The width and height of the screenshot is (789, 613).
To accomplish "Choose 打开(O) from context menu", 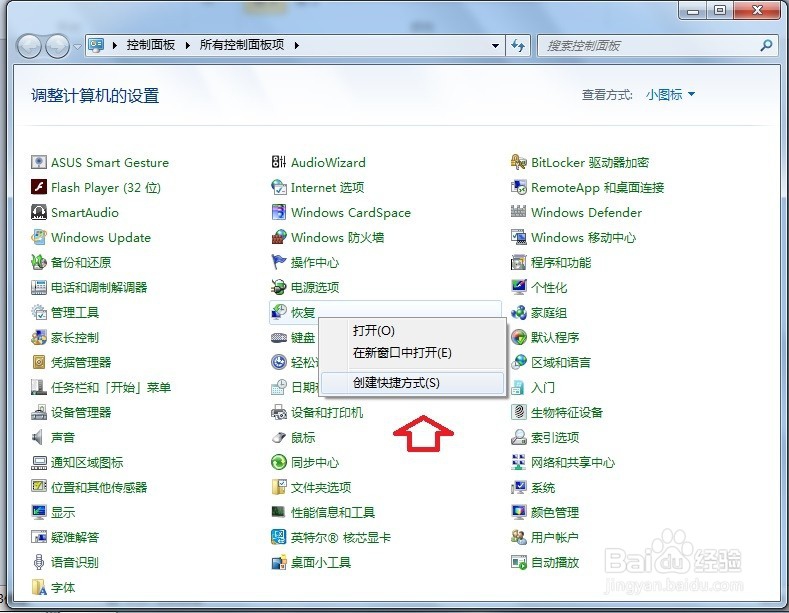I will [412, 331].
